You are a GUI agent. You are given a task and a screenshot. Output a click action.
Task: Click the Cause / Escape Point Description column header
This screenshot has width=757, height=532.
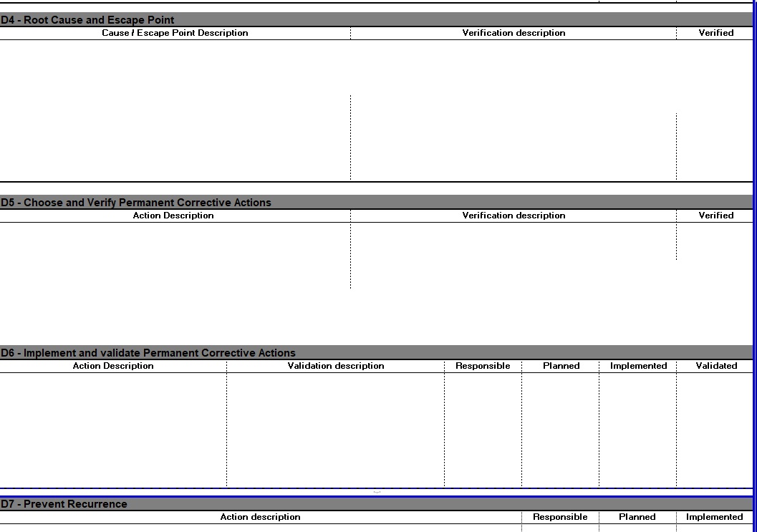(175, 33)
